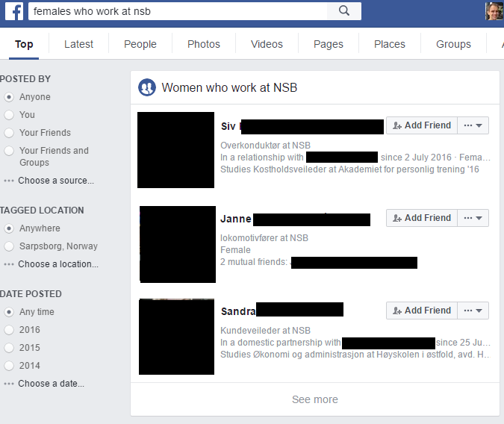Filter posts by year 2016
Viewport: 504px width, 424px height.
click(x=9, y=330)
